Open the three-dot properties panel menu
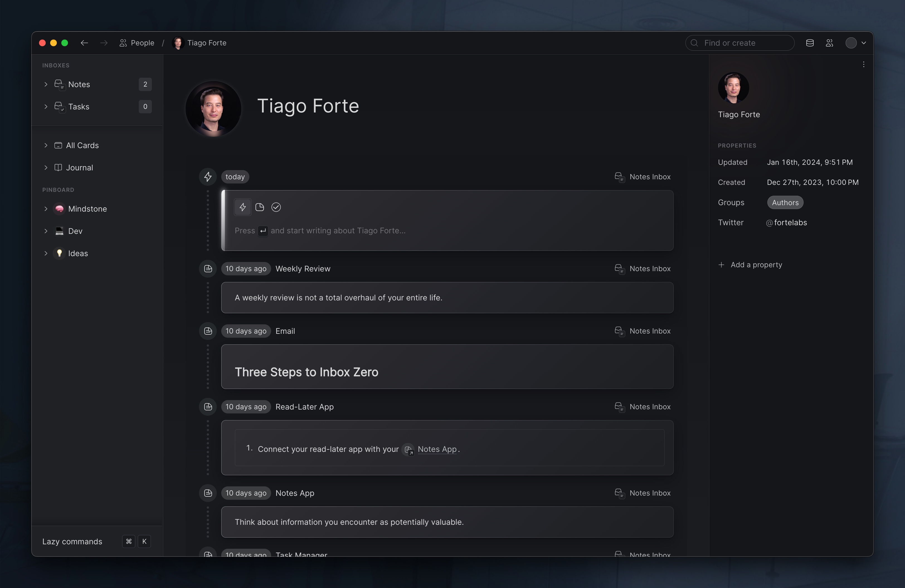This screenshot has height=588, width=905. (863, 64)
